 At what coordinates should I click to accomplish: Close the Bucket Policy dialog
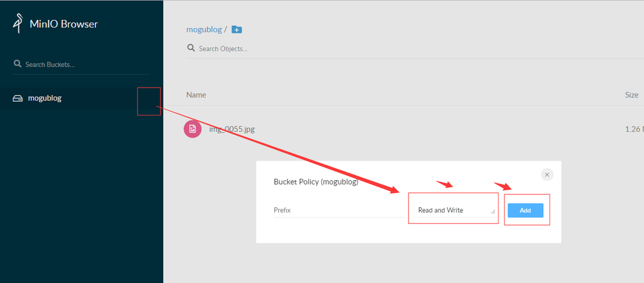tap(547, 175)
